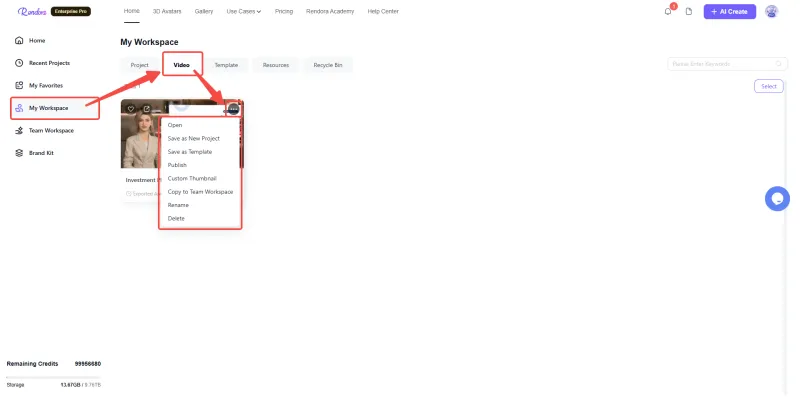
Task: Switch to the Template tab
Action: 226,65
